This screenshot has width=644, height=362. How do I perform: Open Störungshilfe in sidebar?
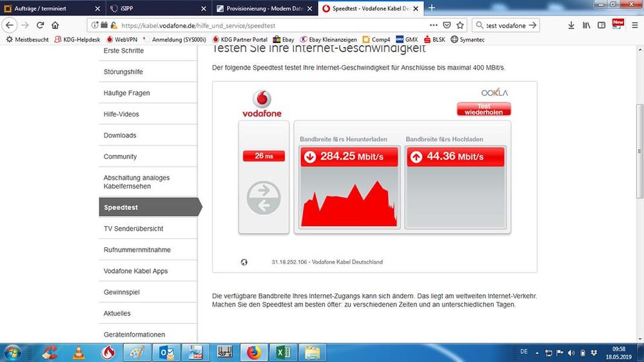pyautogui.click(x=123, y=71)
